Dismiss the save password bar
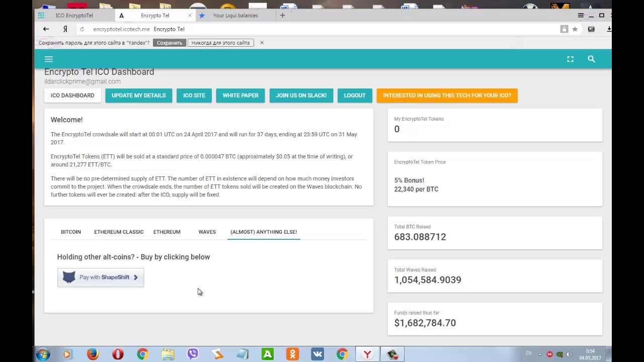 [262, 43]
